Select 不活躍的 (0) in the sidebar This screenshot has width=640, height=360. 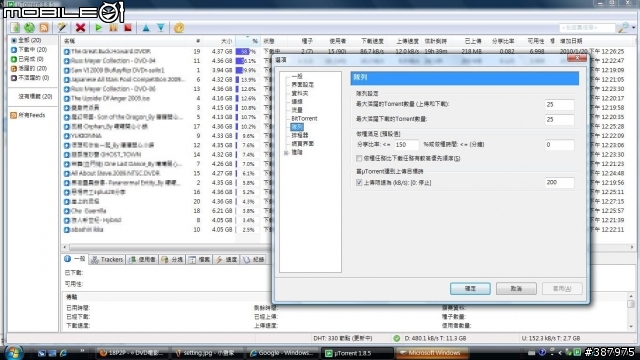pos(30,78)
